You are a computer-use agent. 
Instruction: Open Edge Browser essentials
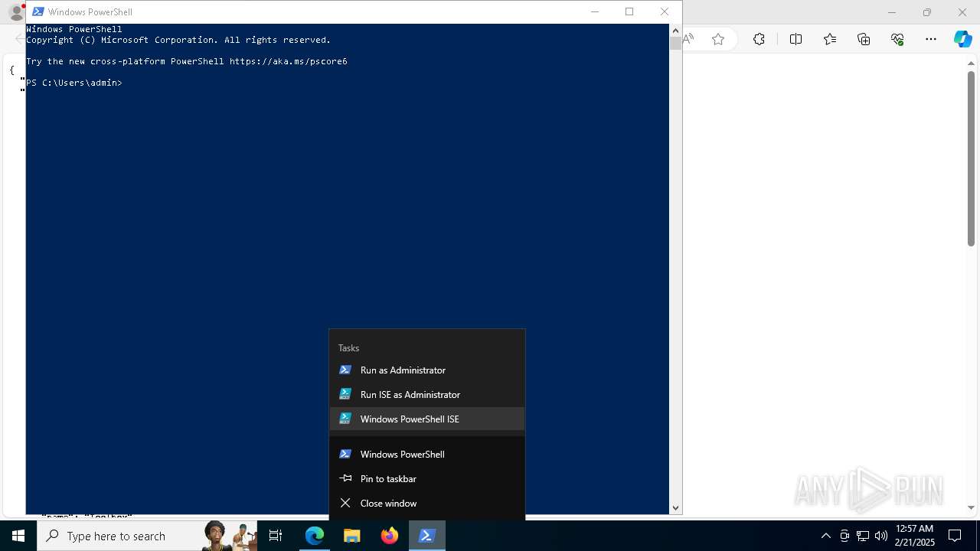(897, 39)
